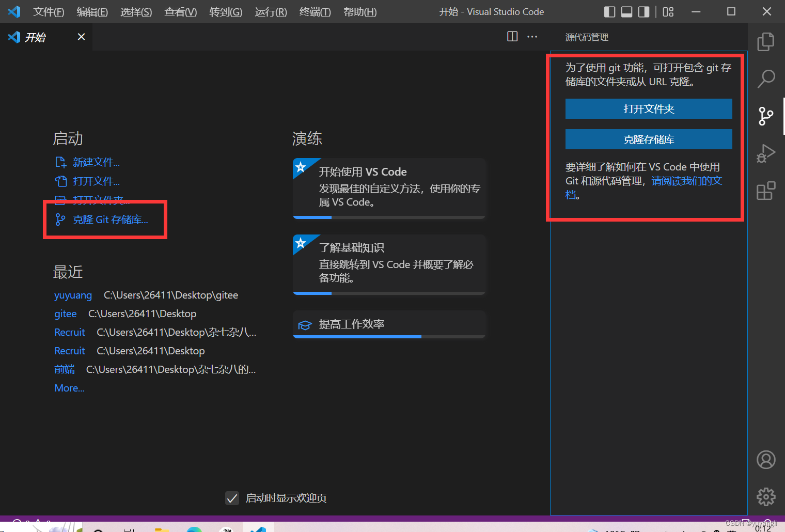Image resolution: width=785 pixels, height=532 pixels.
Task: Toggle secondary side bar layout icon
Action: click(643, 12)
